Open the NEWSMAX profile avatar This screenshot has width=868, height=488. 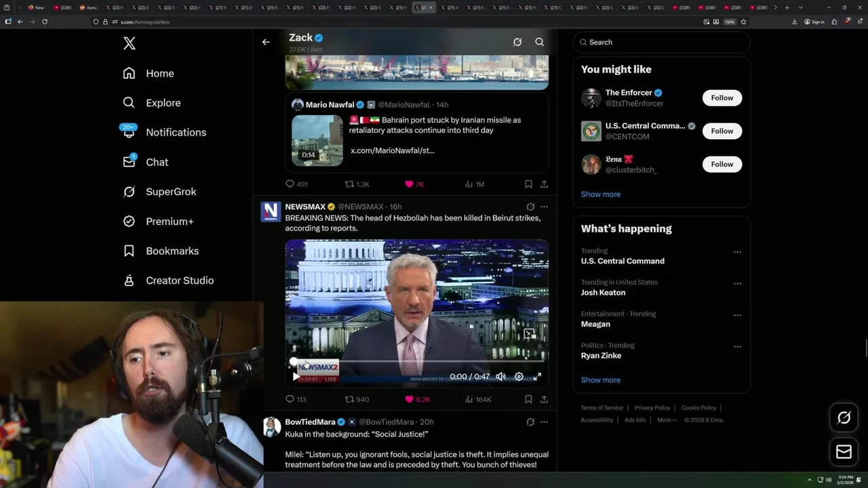pos(271,212)
